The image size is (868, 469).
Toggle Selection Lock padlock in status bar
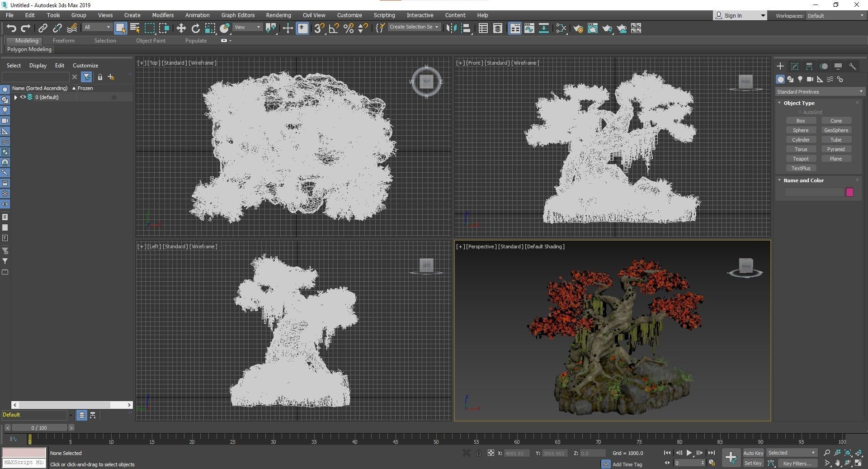(x=478, y=453)
